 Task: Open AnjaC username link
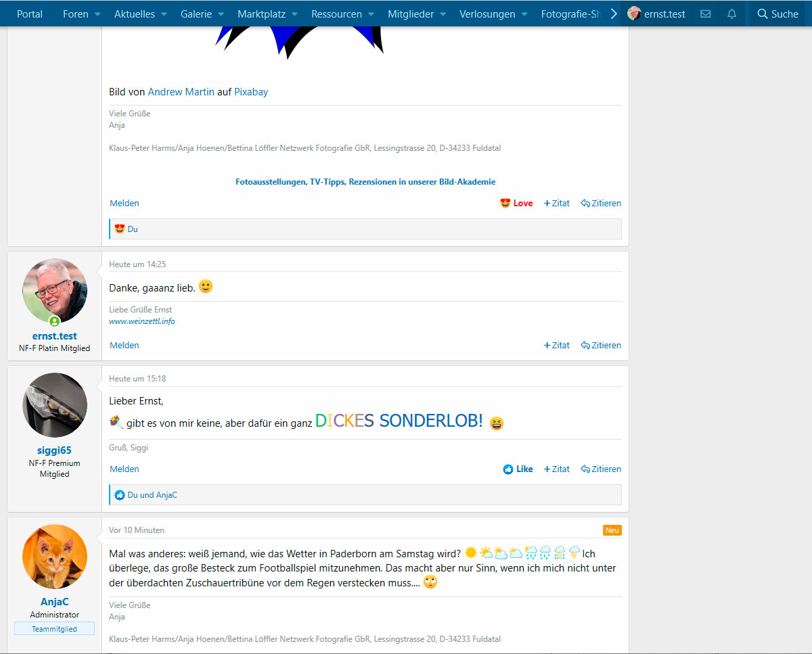(x=54, y=601)
